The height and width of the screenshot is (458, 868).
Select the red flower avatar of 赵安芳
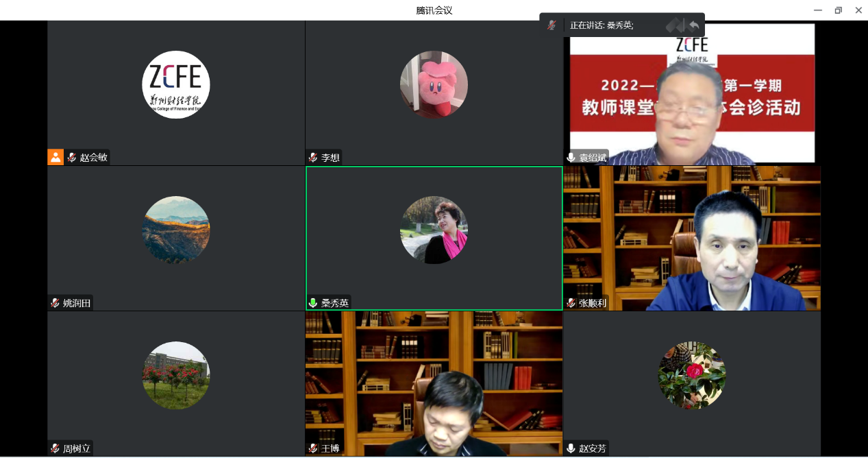coord(692,375)
